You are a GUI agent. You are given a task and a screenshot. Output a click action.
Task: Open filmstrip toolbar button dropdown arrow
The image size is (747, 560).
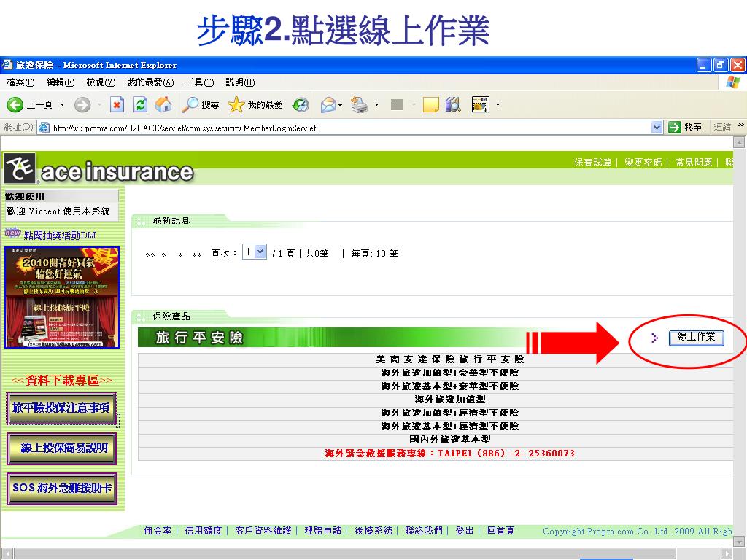click(x=498, y=105)
